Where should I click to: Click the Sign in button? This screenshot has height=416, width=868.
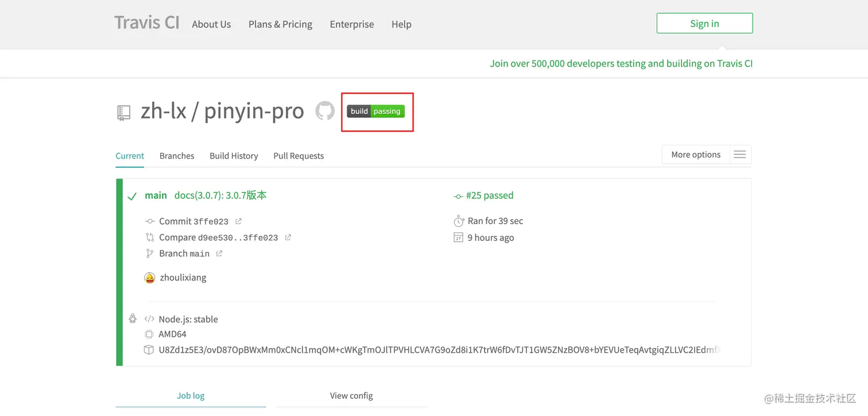[704, 24]
